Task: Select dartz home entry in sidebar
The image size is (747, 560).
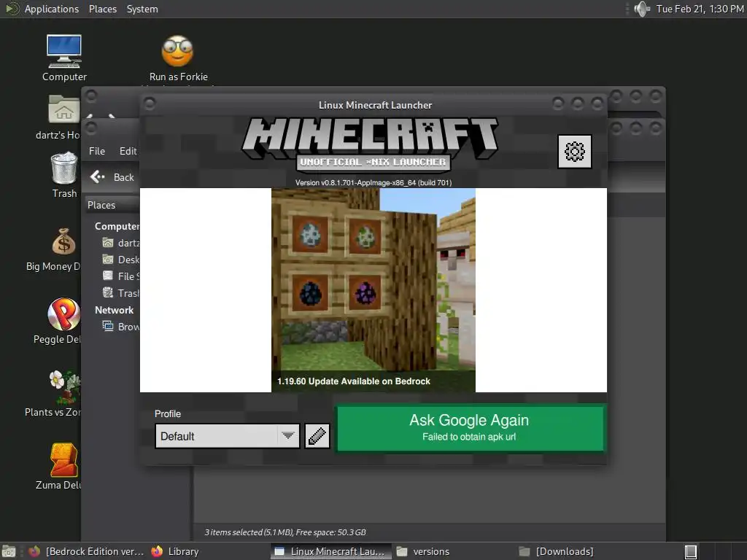Action: tap(121, 243)
